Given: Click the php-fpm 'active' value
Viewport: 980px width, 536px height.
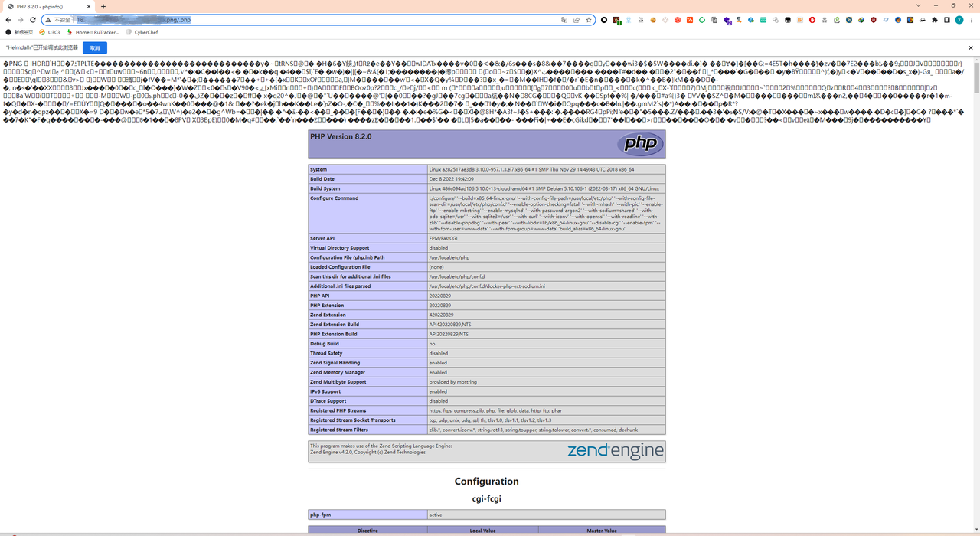Looking at the screenshot, I should (436, 515).
